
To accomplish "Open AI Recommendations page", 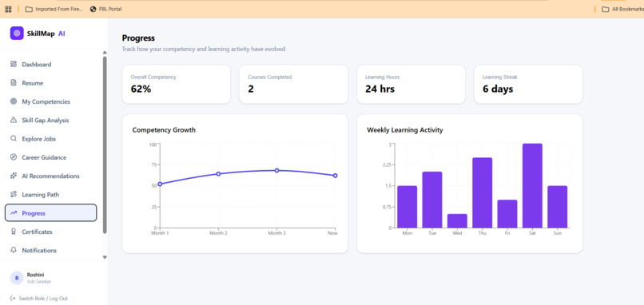I will pyautogui.click(x=50, y=176).
